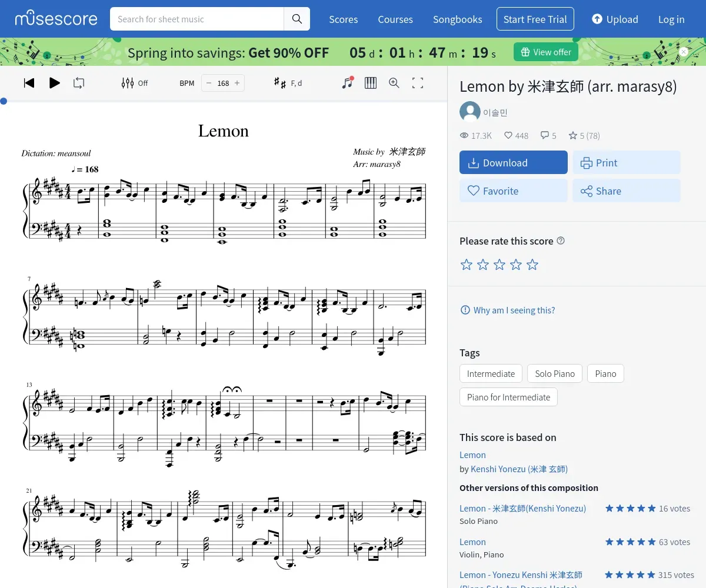The height and width of the screenshot is (588, 706).
Task: Click the Upload button
Action: click(x=615, y=19)
